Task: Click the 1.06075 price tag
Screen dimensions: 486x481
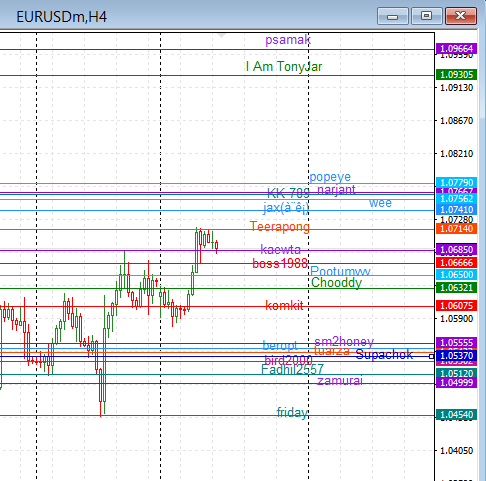Action: point(456,305)
